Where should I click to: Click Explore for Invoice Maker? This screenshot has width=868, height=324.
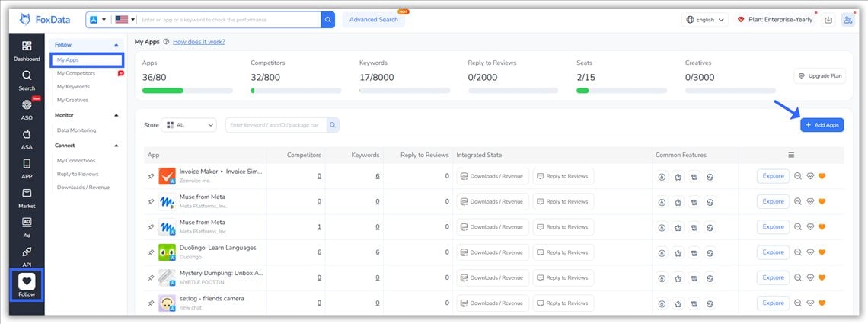click(773, 176)
